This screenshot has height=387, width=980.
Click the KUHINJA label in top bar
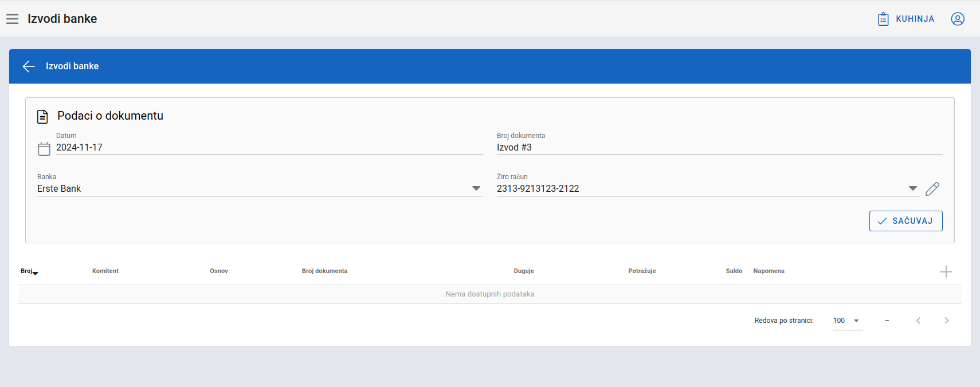[x=915, y=19]
